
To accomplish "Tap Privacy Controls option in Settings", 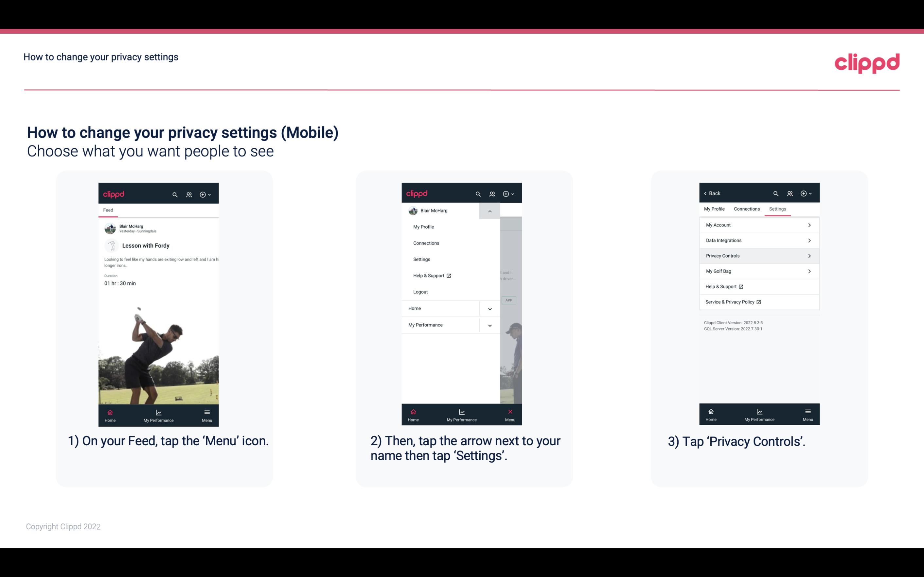I will point(758,255).
